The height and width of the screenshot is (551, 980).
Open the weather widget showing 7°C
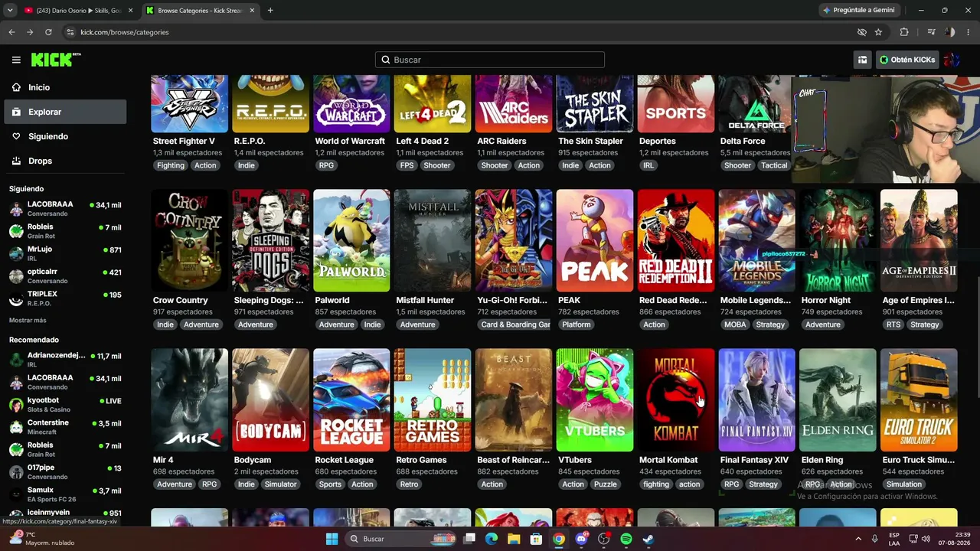coord(42,539)
